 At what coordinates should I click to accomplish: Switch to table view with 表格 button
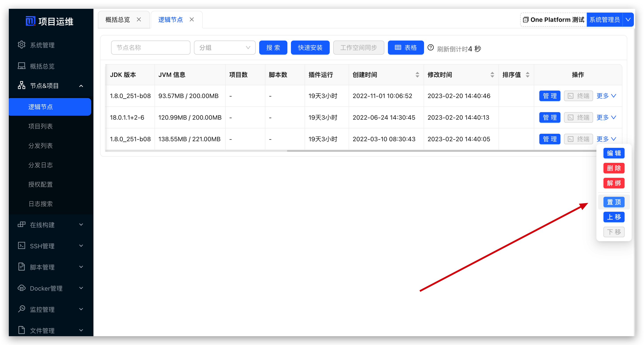tap(406, 47)
